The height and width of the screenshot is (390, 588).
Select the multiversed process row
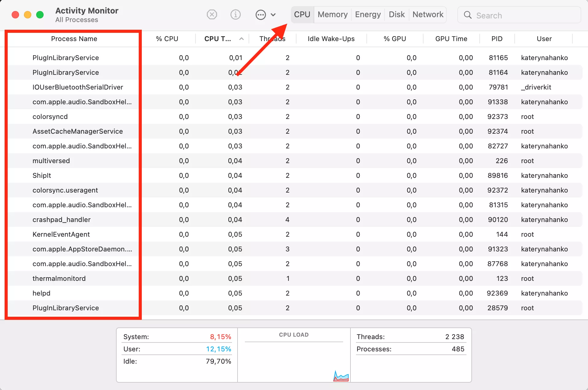click(x=294, y=161)
